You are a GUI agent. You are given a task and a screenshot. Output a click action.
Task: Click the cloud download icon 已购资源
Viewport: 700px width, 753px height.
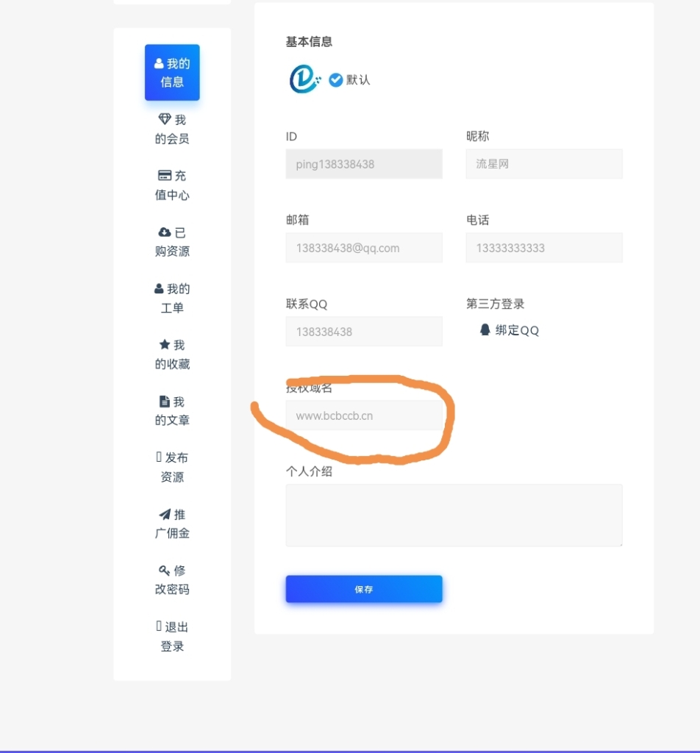[x=165, y=232]
